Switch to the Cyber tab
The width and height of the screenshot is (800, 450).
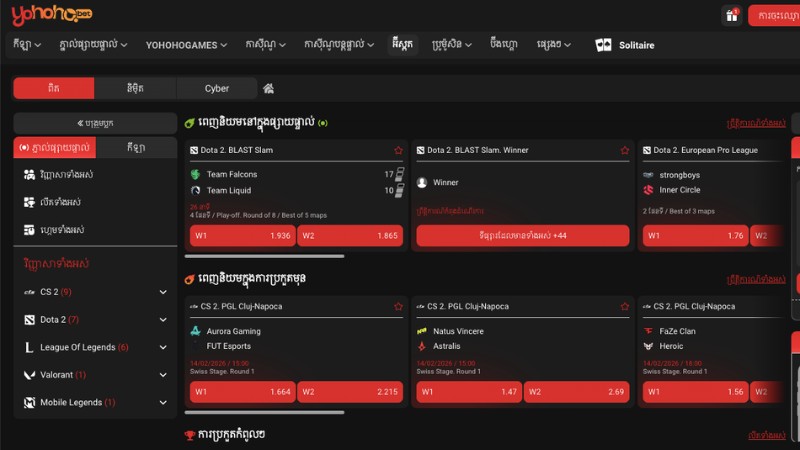[217, 88]
